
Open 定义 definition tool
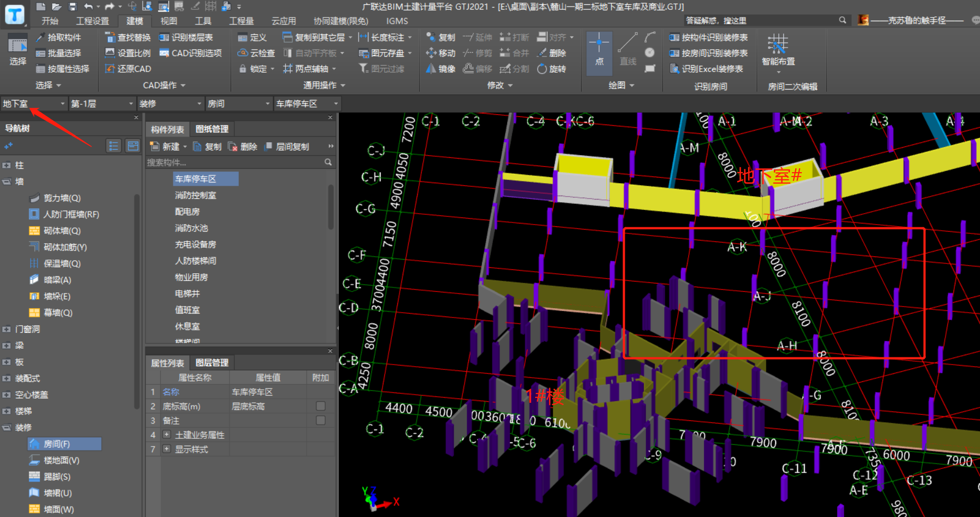[252, 37]
